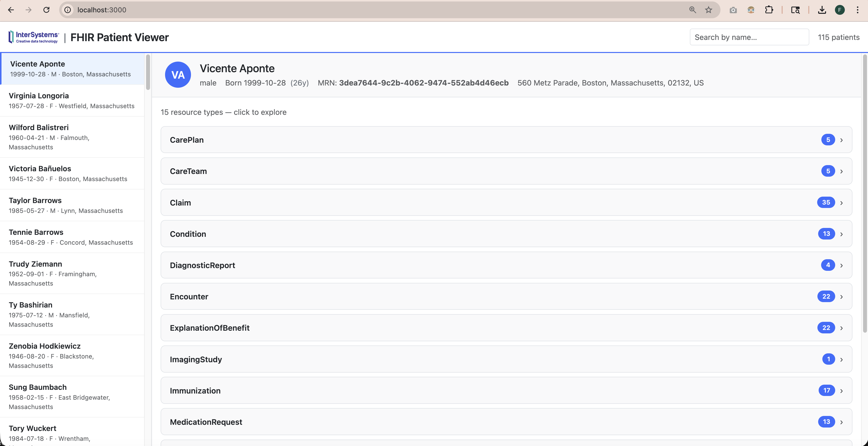Click the browser reload icon
Viewport: 868px width, 446px height.
click(46, 10)
